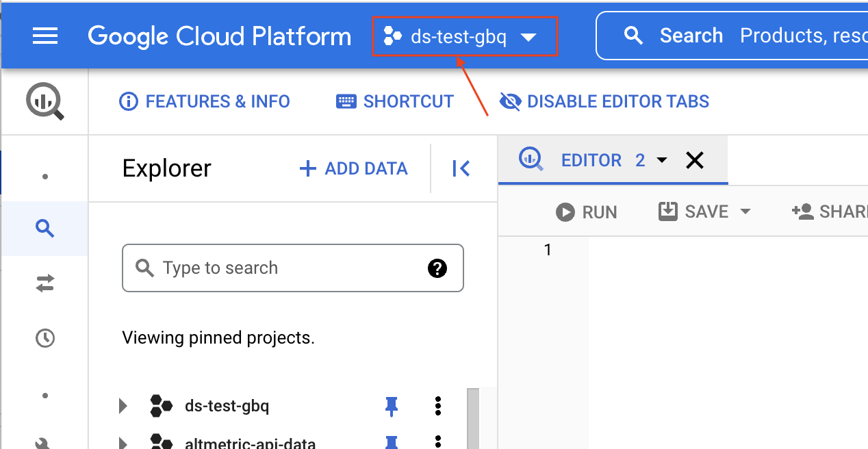This screenshot has height=449, width=868.
Task: Open FEATURES & INFO
Action: (x=205, y=102)
